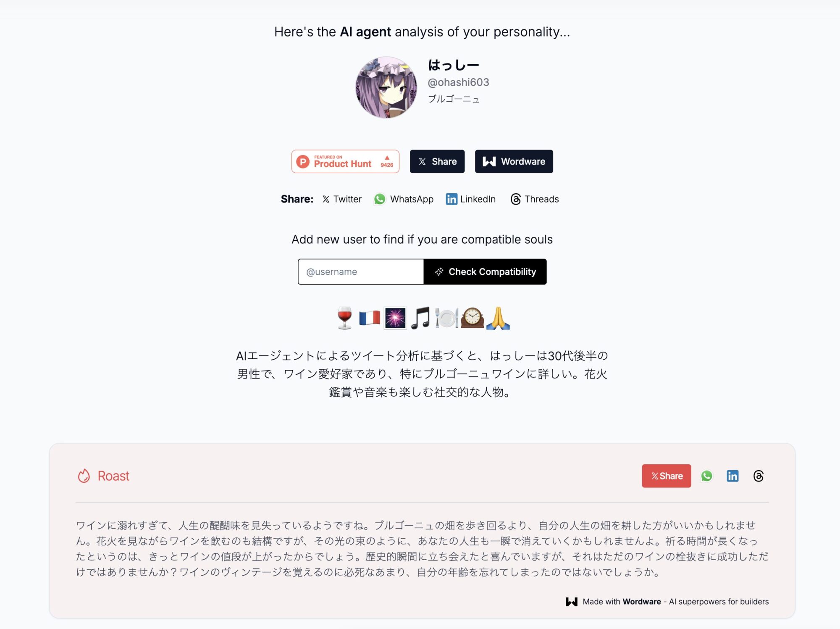
Task: Click the dark X Share button
Action: click(x=437, y=161)
